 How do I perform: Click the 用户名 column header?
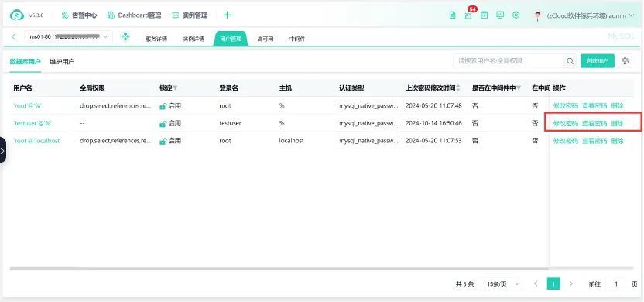coord(22,88)
